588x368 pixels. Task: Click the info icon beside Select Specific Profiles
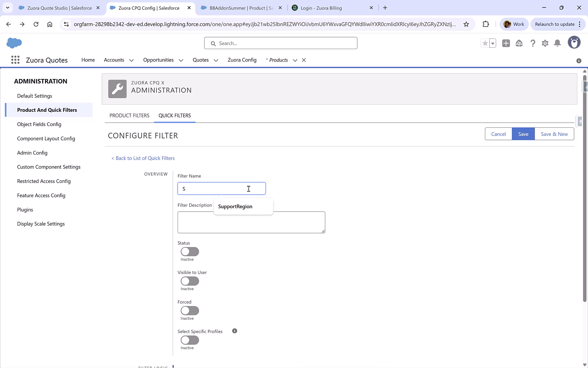click(234, 331)
